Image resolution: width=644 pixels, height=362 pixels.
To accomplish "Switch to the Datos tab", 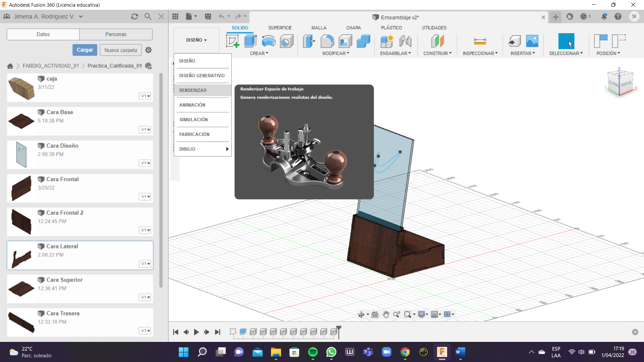I will (x=43, y=34).
